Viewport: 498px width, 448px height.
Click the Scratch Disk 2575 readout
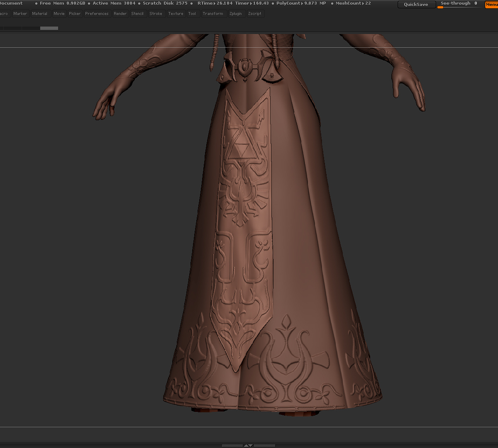[165, 3]
